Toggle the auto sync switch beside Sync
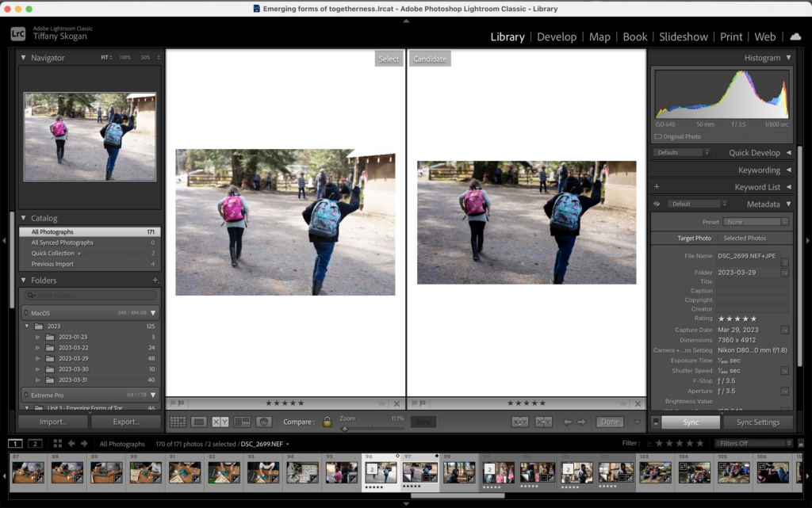Viewport: 812px width, 508px height. pyautogui.click(x=655, y=422)
